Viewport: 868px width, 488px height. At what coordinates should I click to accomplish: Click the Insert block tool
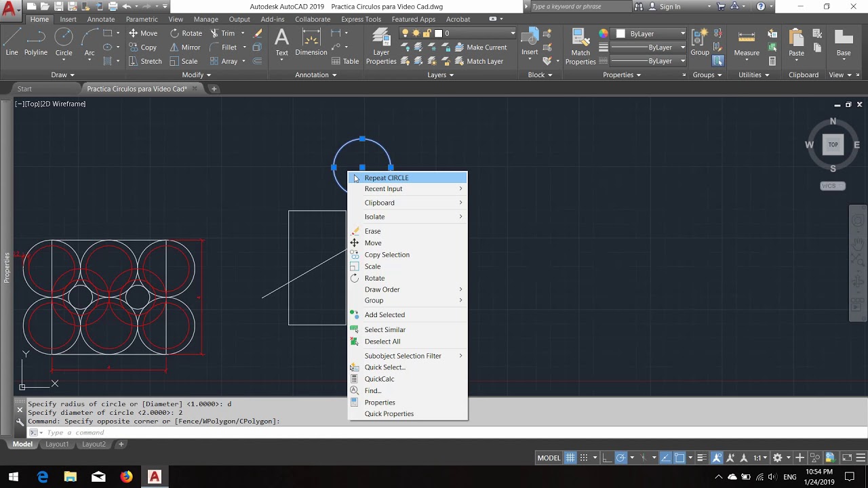530,42
